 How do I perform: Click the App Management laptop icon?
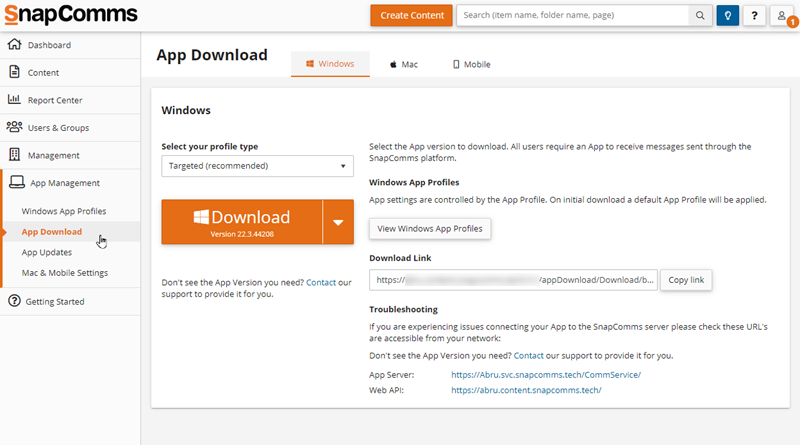[17, 182]
